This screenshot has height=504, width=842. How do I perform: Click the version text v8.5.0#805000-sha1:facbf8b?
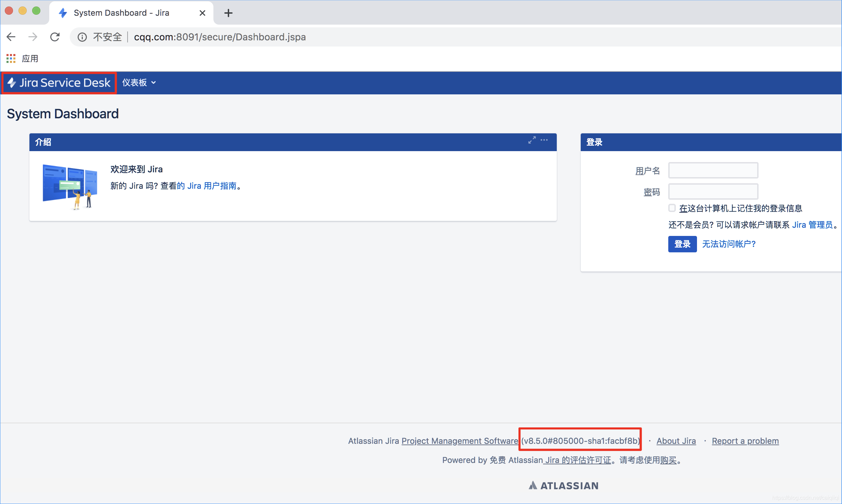coord(580,441)
